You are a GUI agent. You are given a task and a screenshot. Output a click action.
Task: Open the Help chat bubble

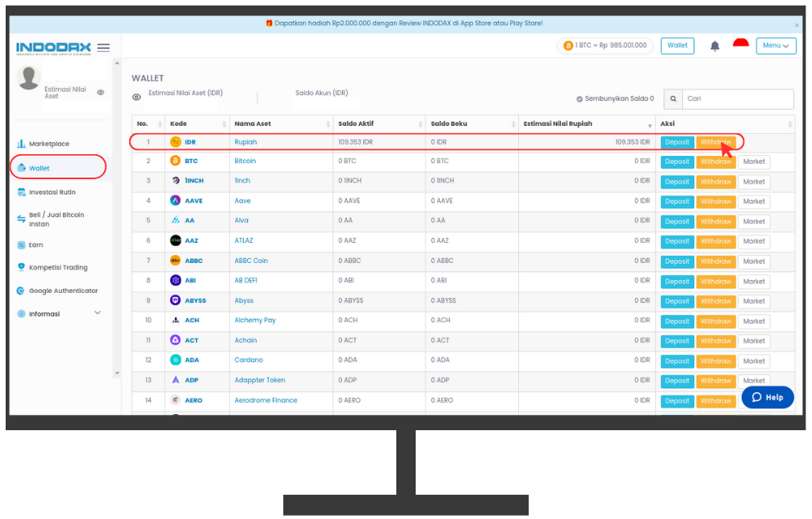768,397
